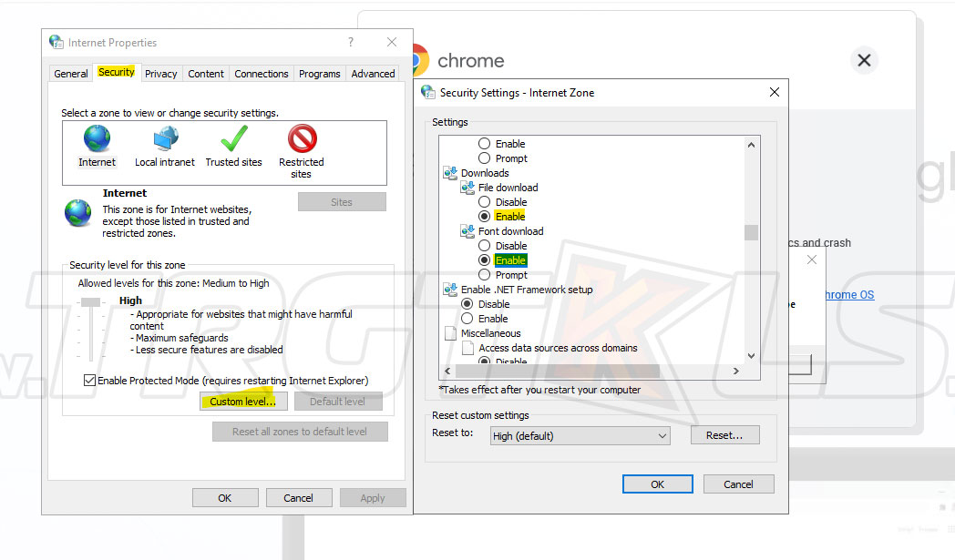955x560 pixels.
Task: Click the Font download setting icon
Action: pyautogui.click(x=467, y=231)
